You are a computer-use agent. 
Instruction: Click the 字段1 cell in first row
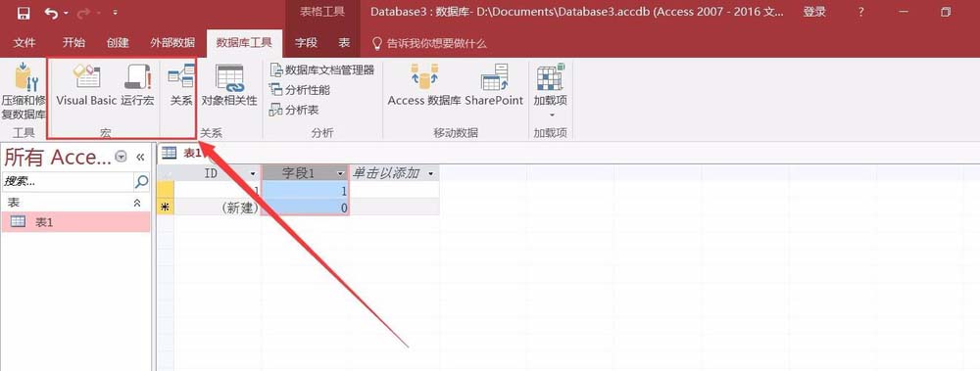click(305, 191)
